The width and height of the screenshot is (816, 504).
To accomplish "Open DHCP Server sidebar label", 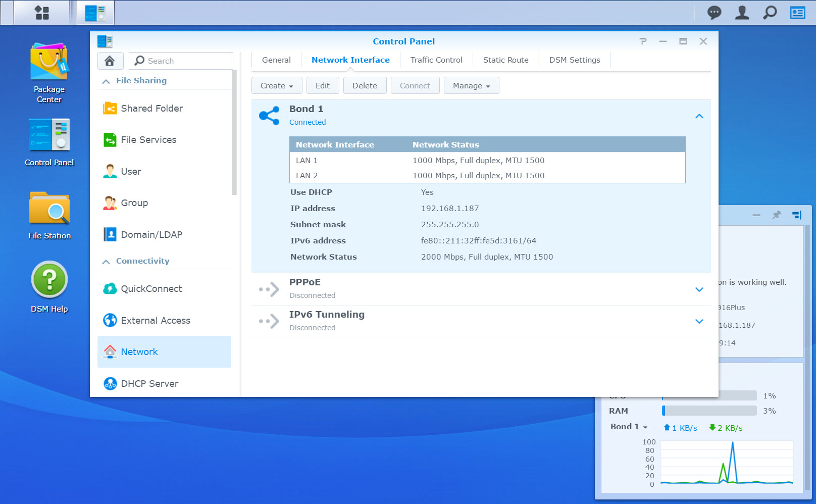I will 149,383.
